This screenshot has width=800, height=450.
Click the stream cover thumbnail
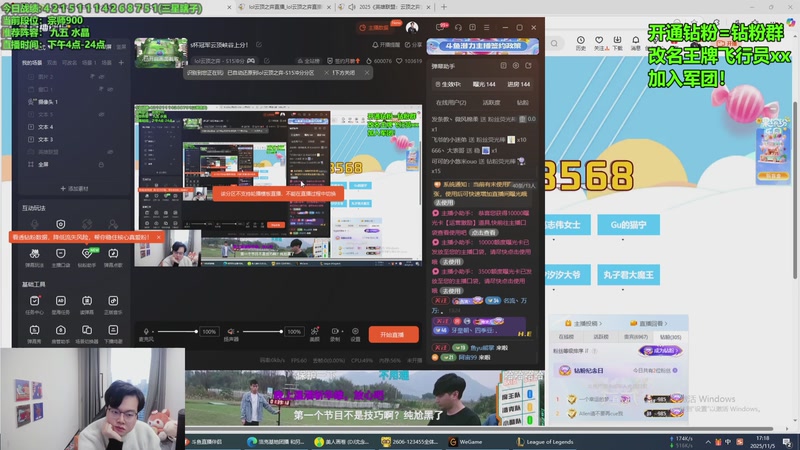click(x=161, y=52)
